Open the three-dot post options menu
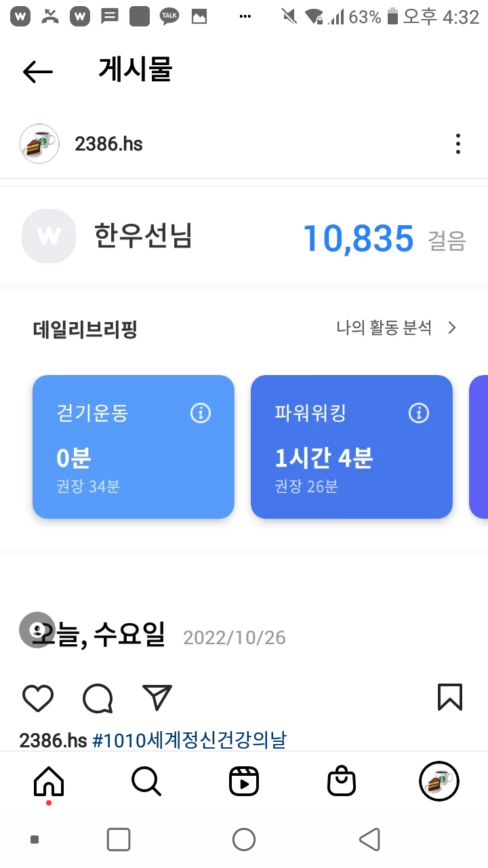The height and width of the screenshot is (868, 488). click(458, 144)
